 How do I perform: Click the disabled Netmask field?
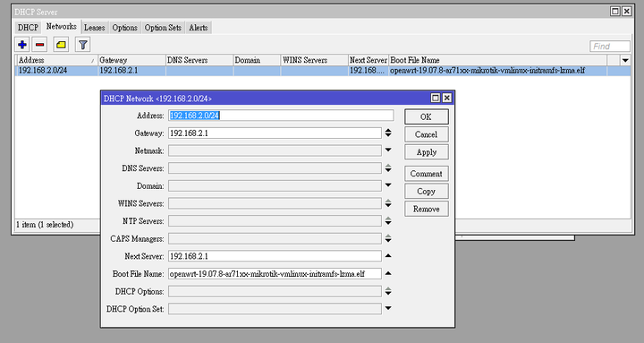click(275, 151)
